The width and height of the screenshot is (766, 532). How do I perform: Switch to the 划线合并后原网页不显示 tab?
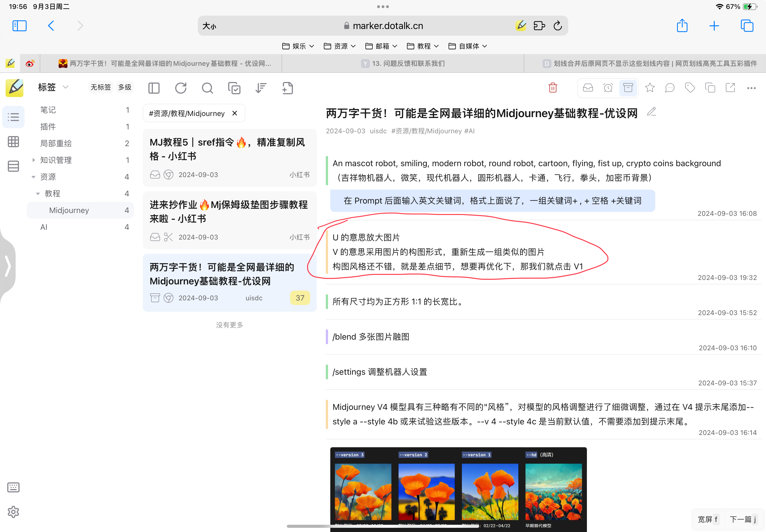click(x=645, y=63)
